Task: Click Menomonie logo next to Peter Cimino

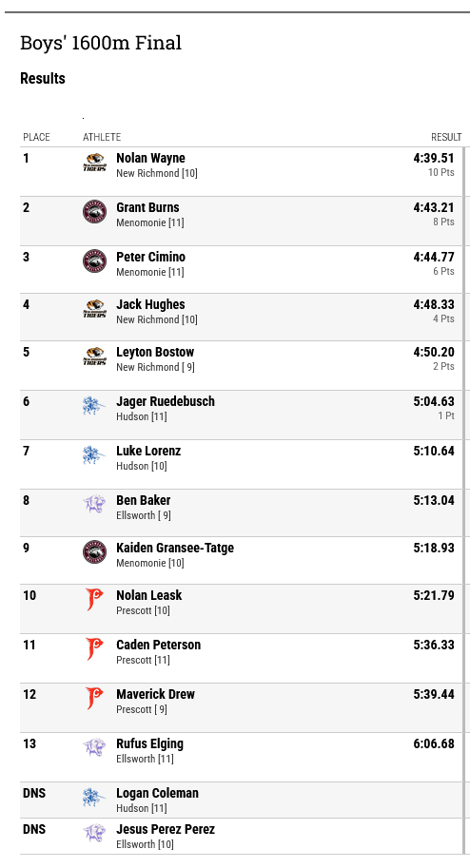Action: click(x=94, y=261)
